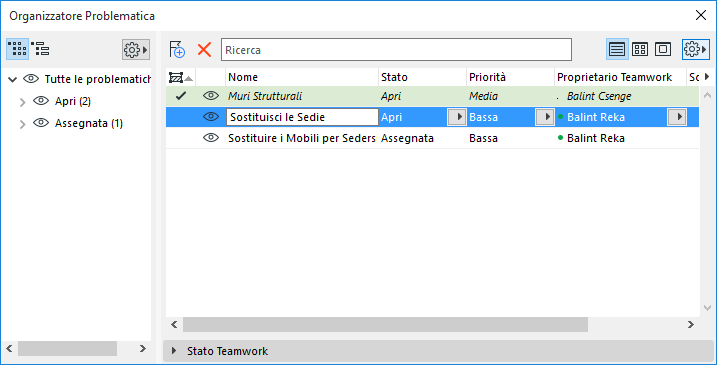Expand the Assegnata (1) tree node
The image size is (717, 365).
pyautogui.click(x=22, y=123)
